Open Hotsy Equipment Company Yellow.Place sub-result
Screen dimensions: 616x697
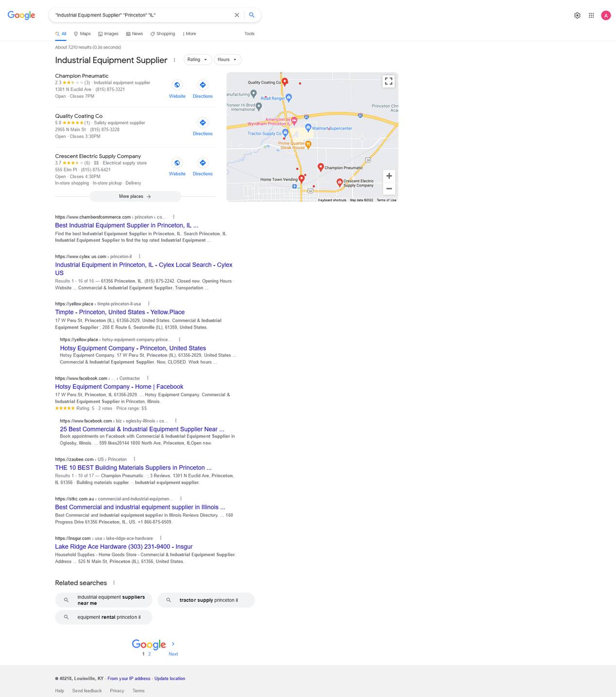133,348
